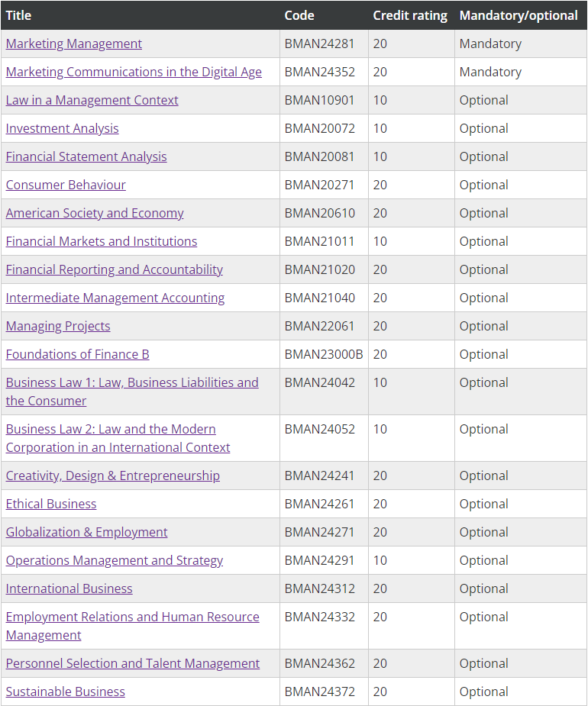Click credit rating 20 in the Ethical Business row

click(x=380, y=505)
